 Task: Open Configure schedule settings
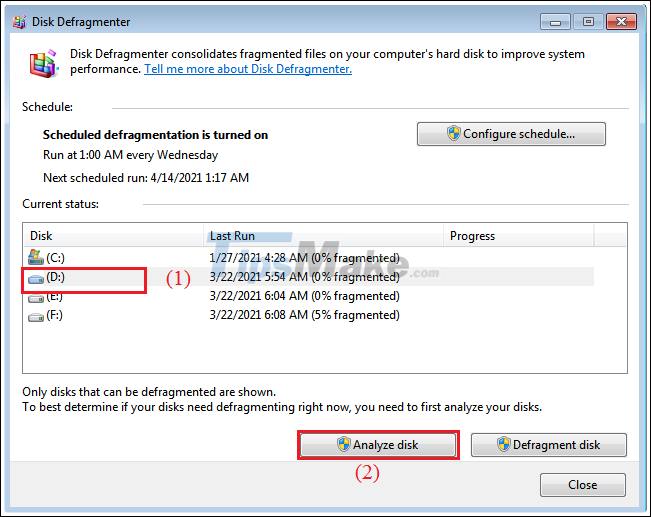pyautogui.click(x=511, y=134)
